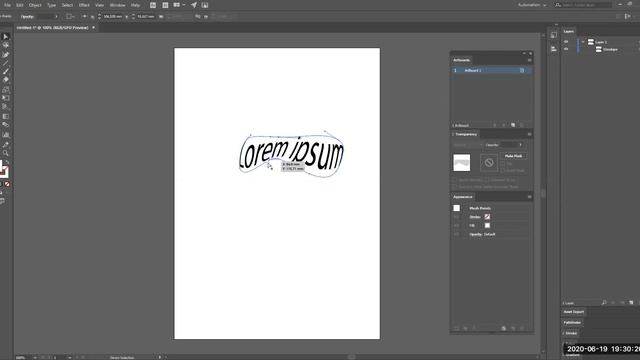Open the Automation workspace dropdown
The height and width of the screenshot is (360, 640).
(532, 5)
